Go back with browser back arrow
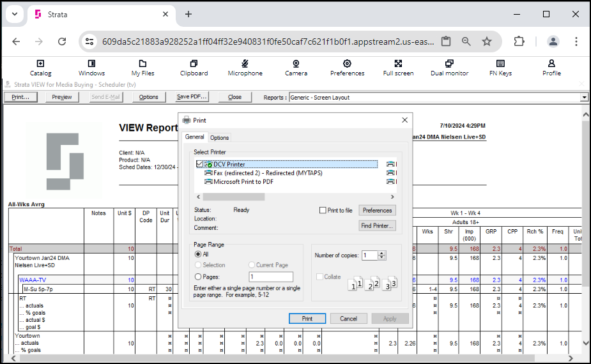The image size is (591, 364). click(x=16, y=42)
